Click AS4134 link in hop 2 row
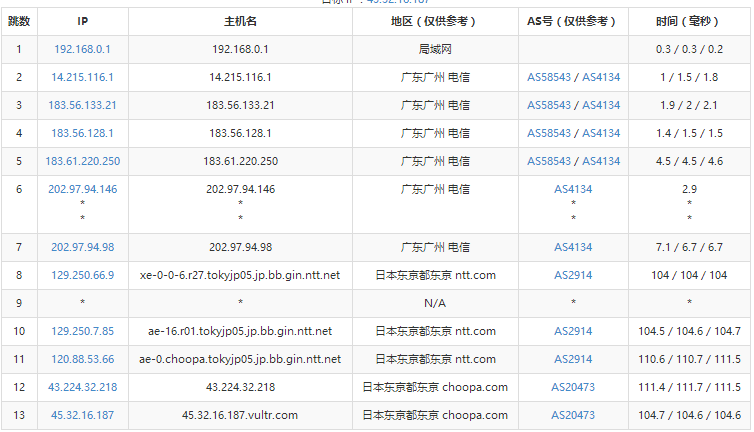The height and width of the screenshot is (432, 754). (601, 77)
